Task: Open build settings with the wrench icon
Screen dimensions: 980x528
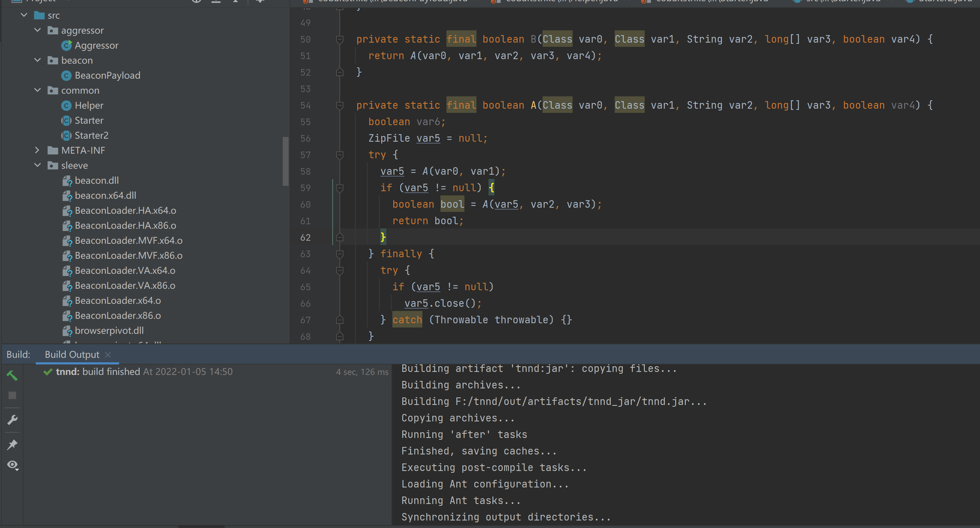Action: pos(12,420)
